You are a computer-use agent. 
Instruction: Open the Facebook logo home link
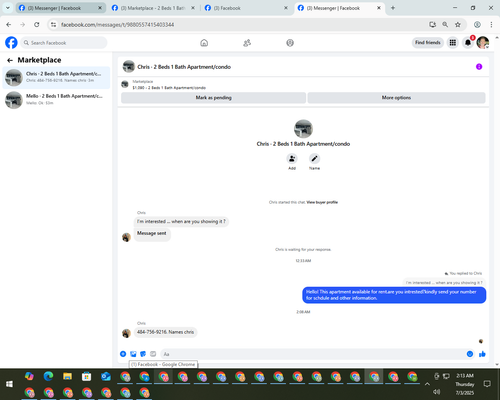pos(11,43)
